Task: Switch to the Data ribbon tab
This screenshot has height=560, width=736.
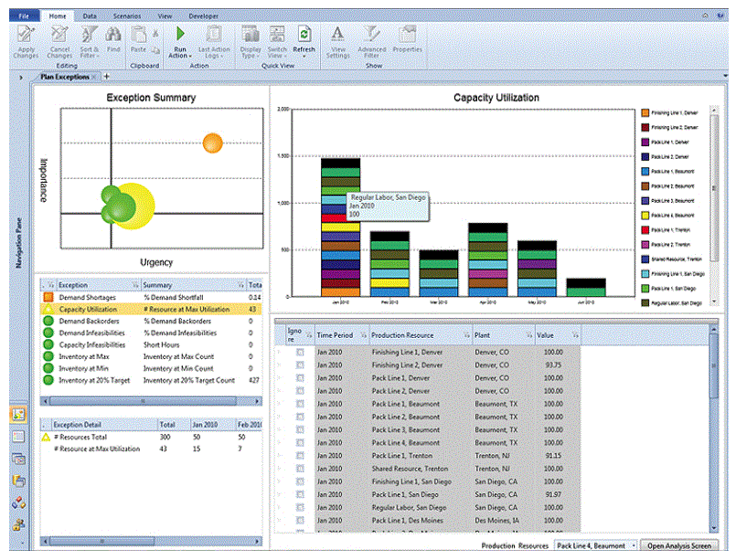Action: click(90, 16)
